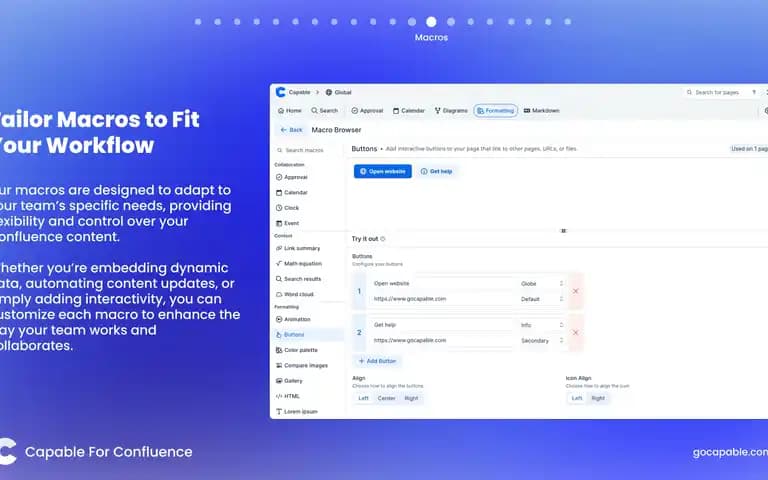Open the Info icon dropdown

pyautogui.click(x=541, y=325)
